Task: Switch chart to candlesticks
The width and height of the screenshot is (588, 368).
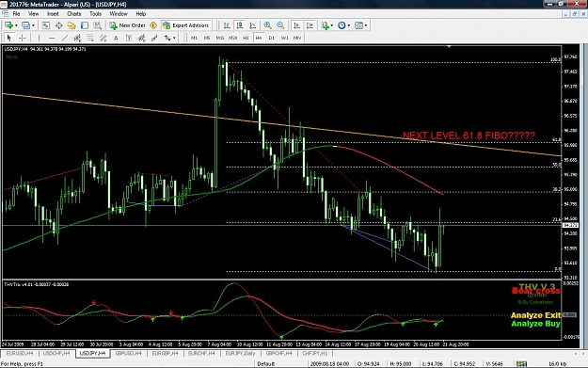Action: tap(240, 25)
